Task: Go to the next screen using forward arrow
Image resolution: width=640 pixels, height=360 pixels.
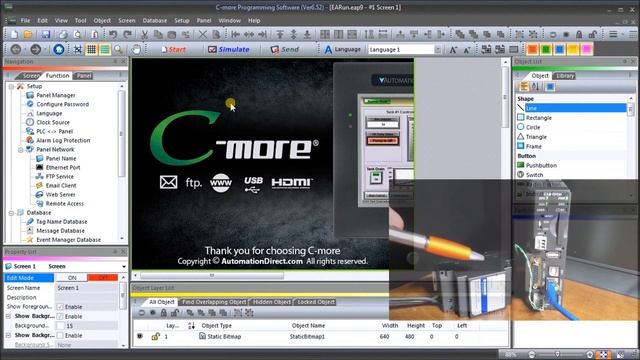Action: click(36, 49)
